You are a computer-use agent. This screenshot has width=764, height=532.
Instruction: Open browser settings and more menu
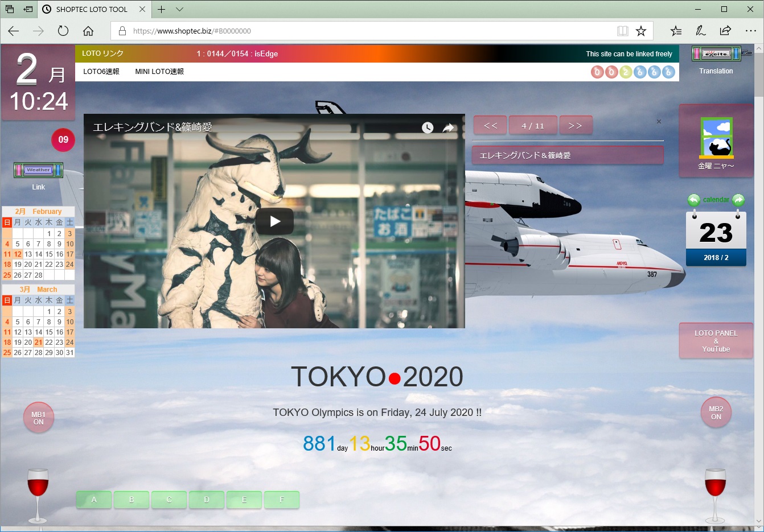pyautogui.click(x=750, y=31)
